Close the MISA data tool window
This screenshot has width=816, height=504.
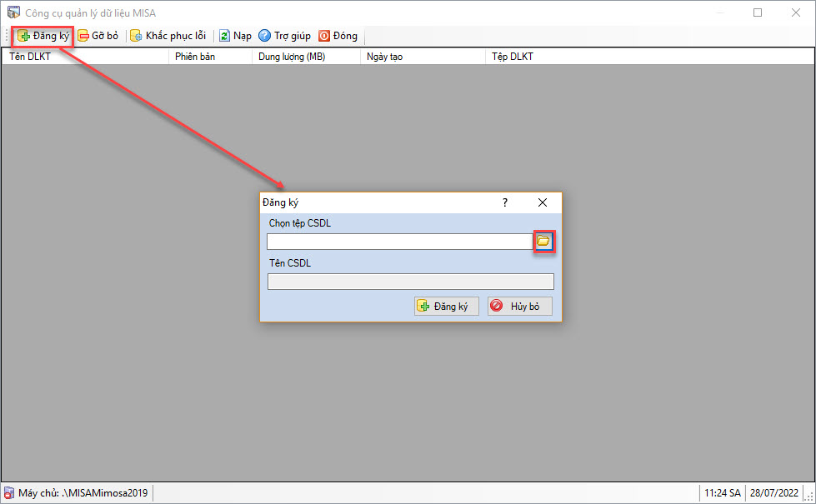tap(796, 12)
